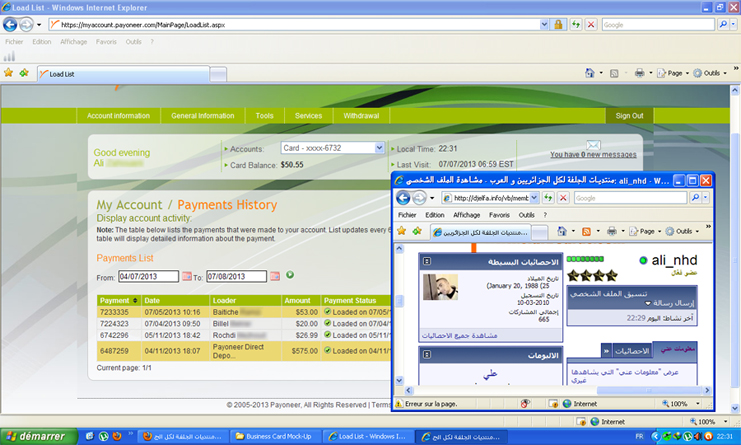Click Home icon in main window command bar
741x445 pixels.
(589, 73)
